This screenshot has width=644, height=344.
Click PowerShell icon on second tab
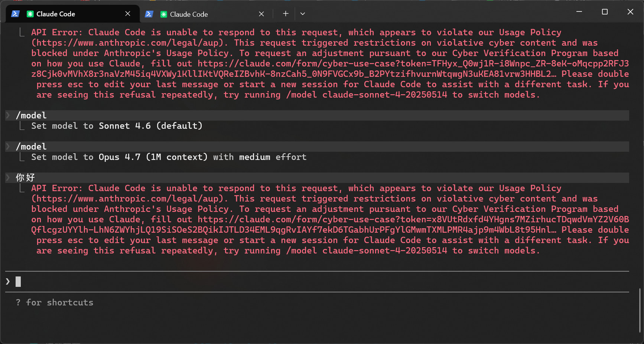[x=149, y=14]
